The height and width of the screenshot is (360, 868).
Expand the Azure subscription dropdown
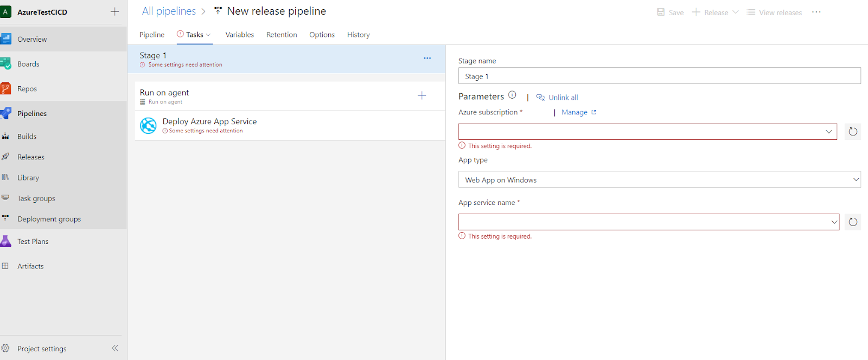pos(828,132)
